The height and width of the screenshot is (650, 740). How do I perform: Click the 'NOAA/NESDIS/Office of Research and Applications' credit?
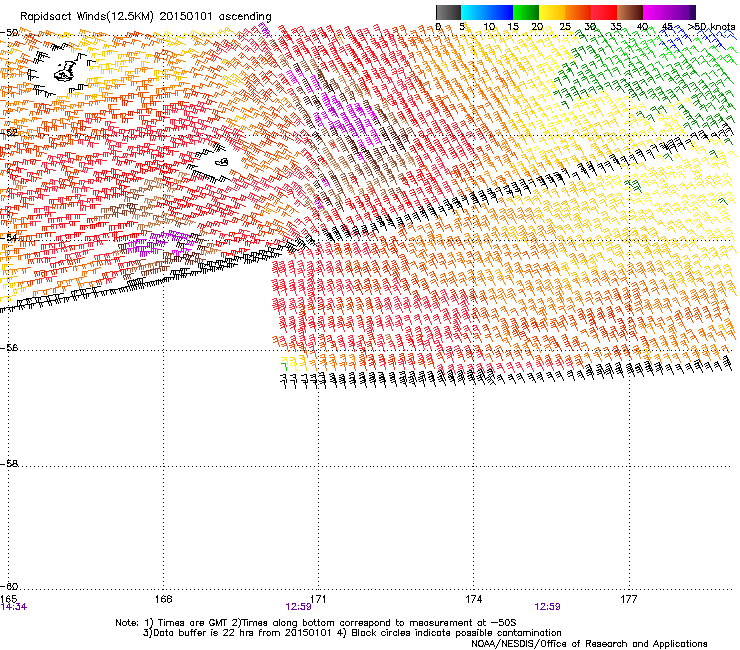pyautogui.click(x=589, y=644)
